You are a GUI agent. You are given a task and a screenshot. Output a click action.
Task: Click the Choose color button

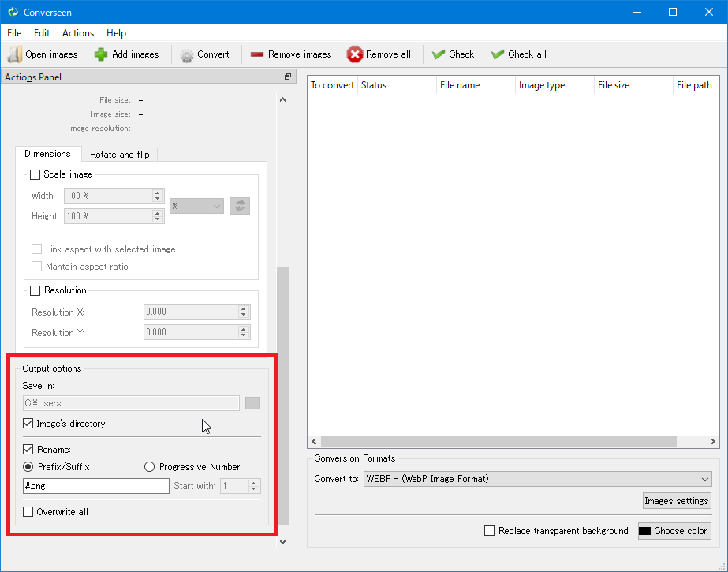pyautogui.click(x=674, y=531)
